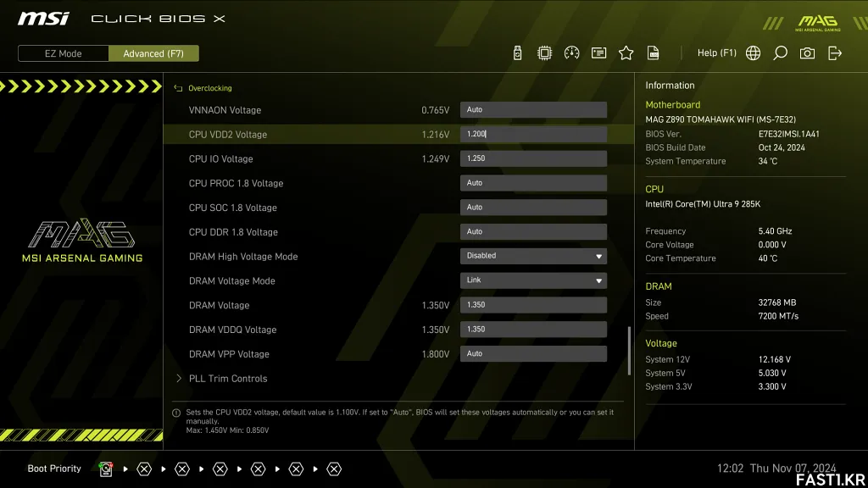Click the date and time display

tap(776, 468)
